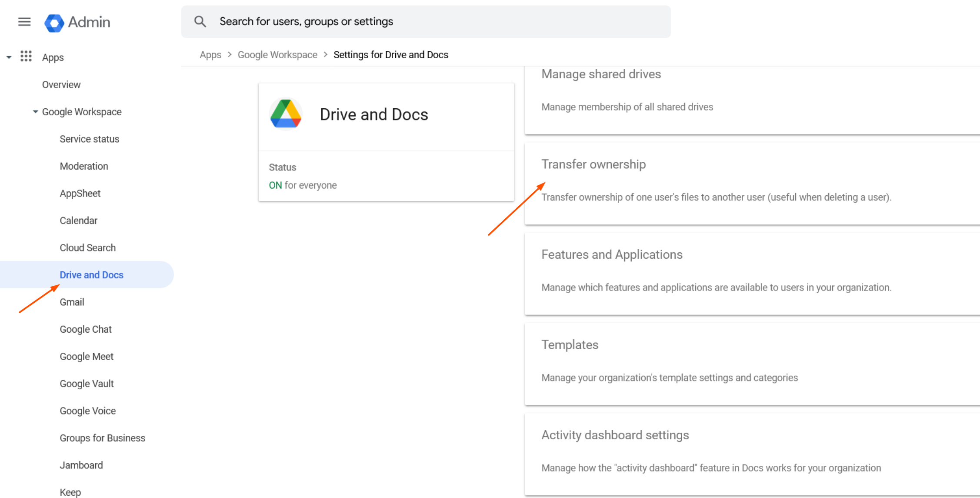The height and width of the screenshot is (498, 980).
Task: Open Keep settings
Action: tap(70, 492)
